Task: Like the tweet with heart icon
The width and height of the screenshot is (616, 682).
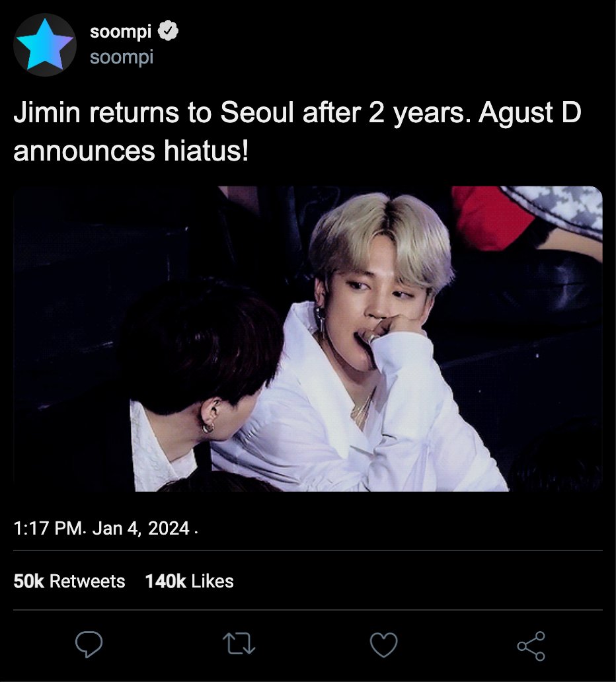Action: [x=383, y=644]
